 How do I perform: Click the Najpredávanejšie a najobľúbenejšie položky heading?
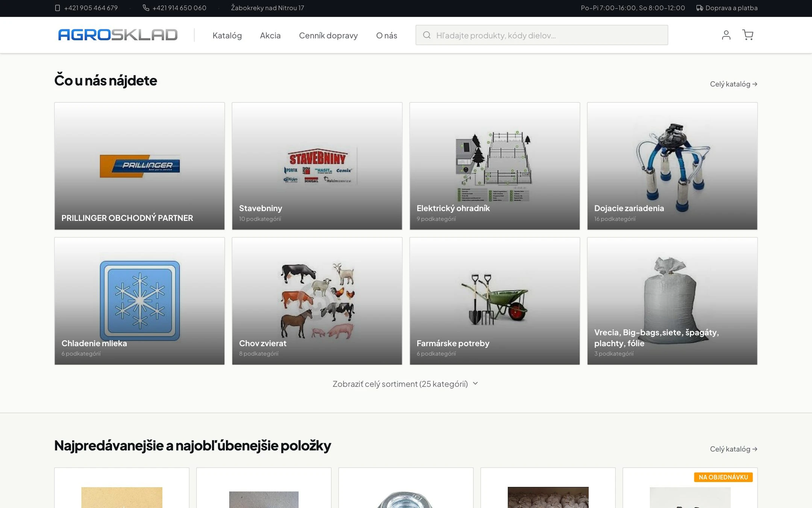pos(192,446)
